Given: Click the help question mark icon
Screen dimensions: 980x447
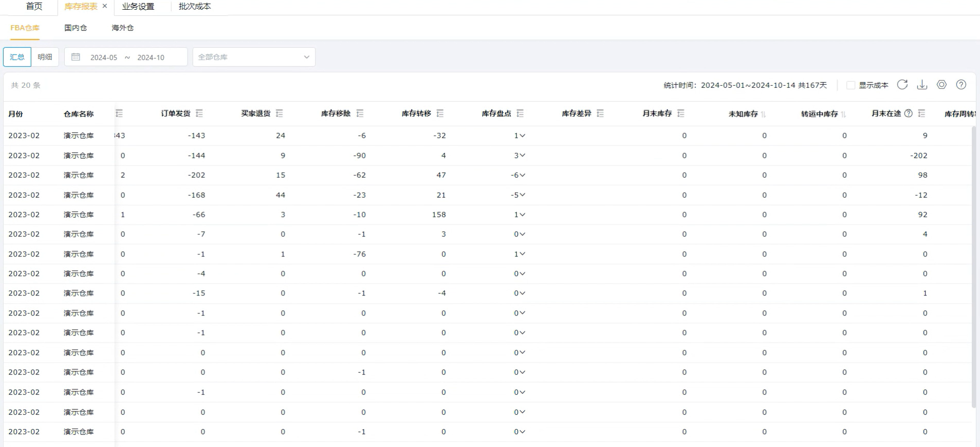Looking at the screenshot, I should [x=961, y=85].
